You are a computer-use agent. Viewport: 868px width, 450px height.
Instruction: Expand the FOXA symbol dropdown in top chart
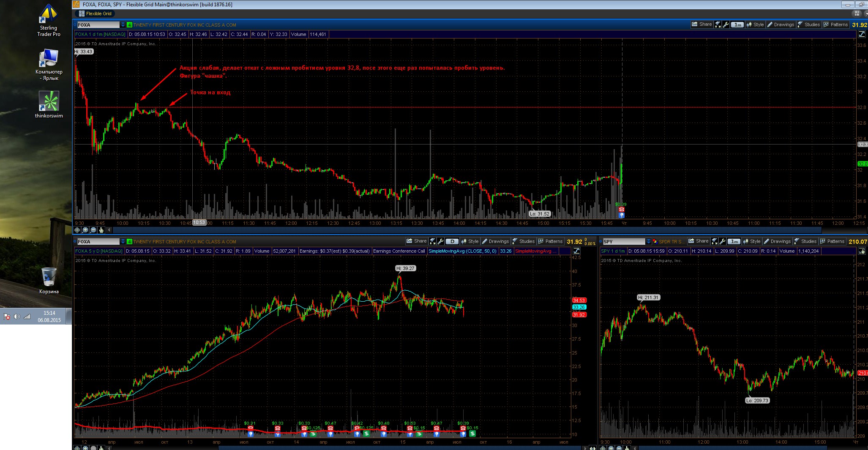point(123,25)
